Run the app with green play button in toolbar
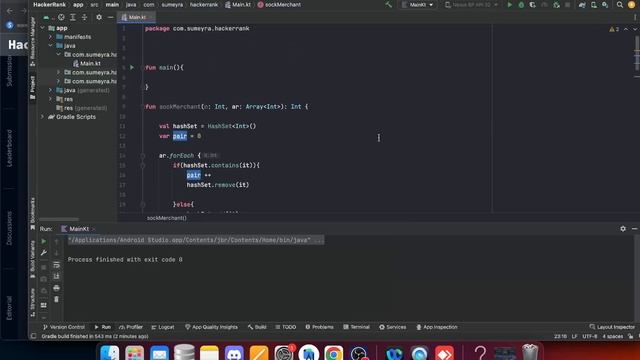The image size is (640, 360). pos(509,5)
